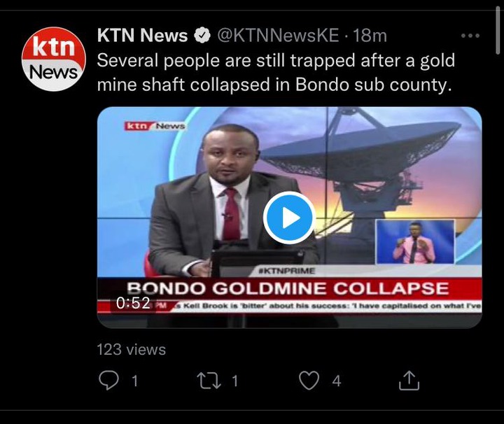504x424 pixels.
Task: Open the KTN News display name
Action: [x=142, y=35]
